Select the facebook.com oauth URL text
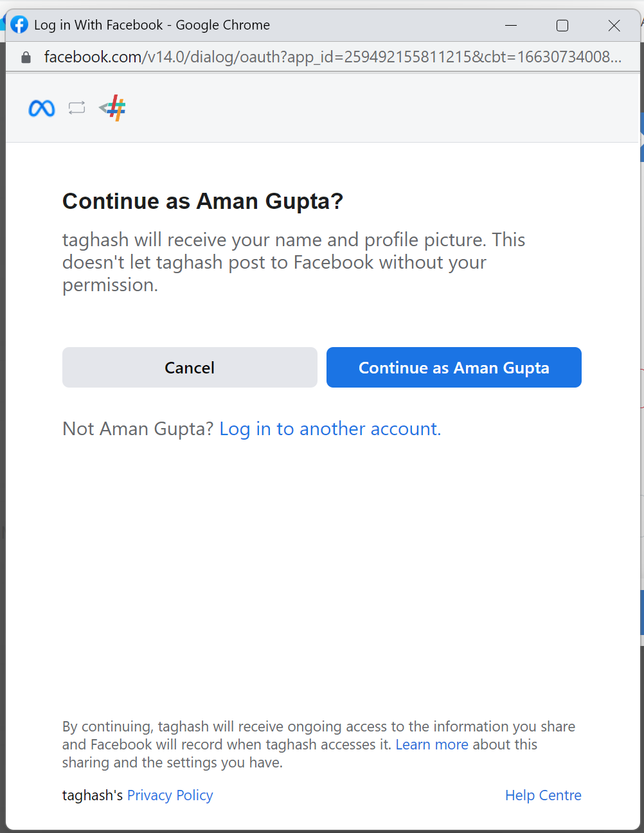This screenshot has height=833, width=644. click(333, 57)
